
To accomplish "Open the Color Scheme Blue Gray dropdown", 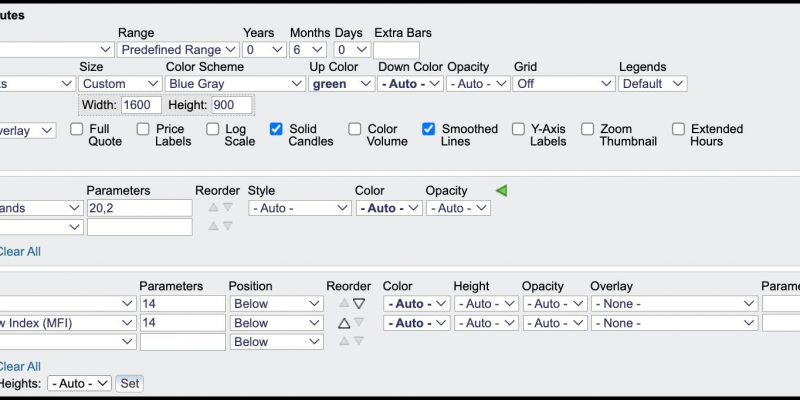I will click(235, 84).
